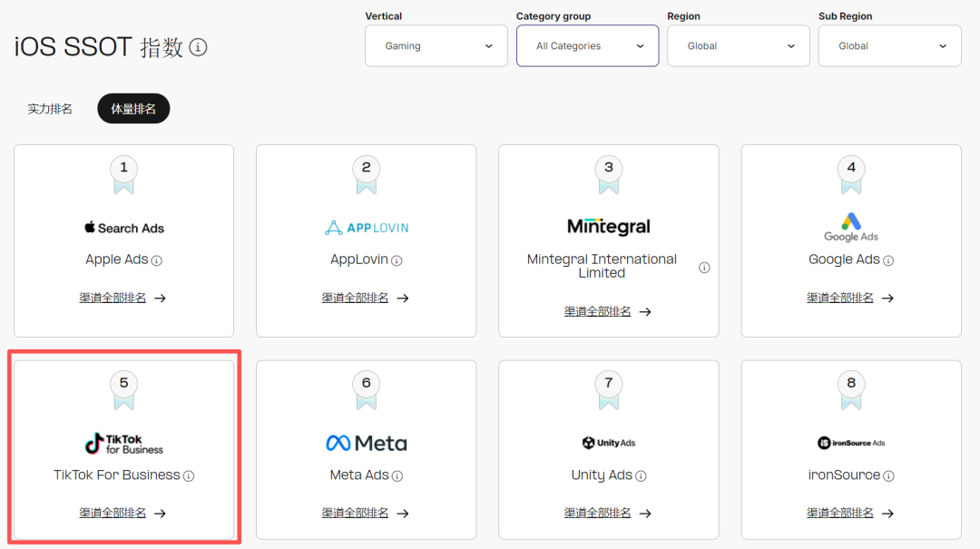Click rank 8 ribbon badge
This screenshot has width=980, height=549.
[x=851, y=391]
